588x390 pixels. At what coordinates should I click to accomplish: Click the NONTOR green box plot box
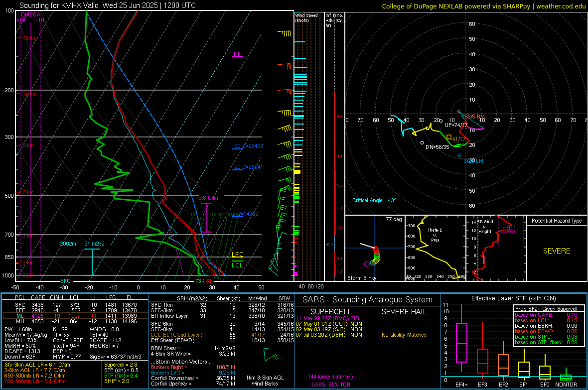tap(566, 378)
